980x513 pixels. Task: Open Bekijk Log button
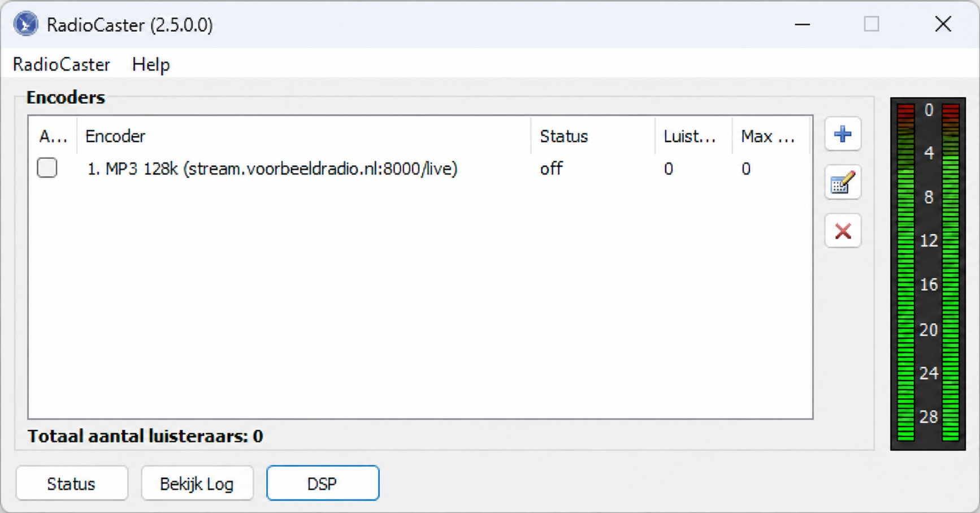(197, 484)
